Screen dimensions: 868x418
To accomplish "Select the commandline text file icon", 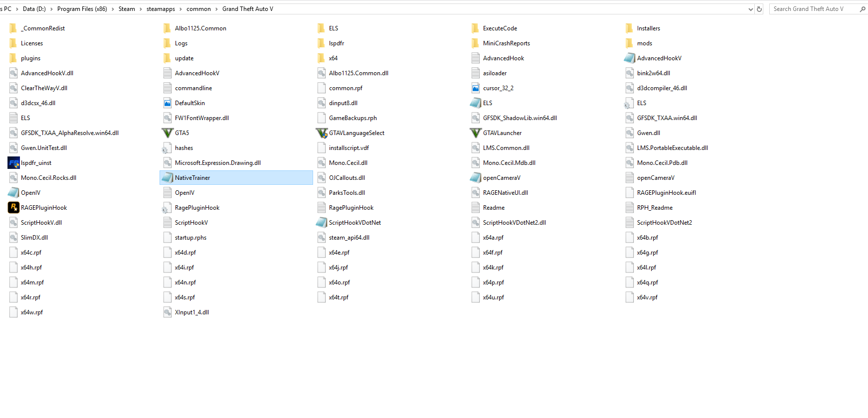I will (168, 88).
